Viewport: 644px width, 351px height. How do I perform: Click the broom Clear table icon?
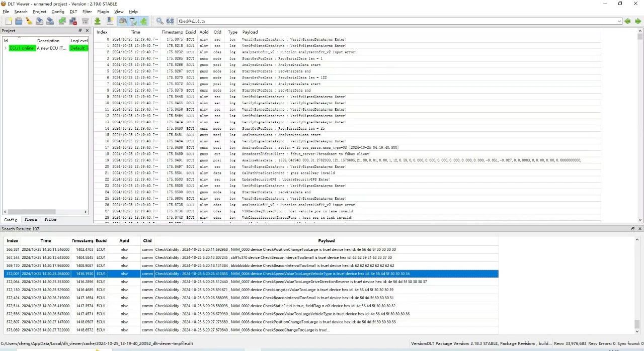[29, 21]
